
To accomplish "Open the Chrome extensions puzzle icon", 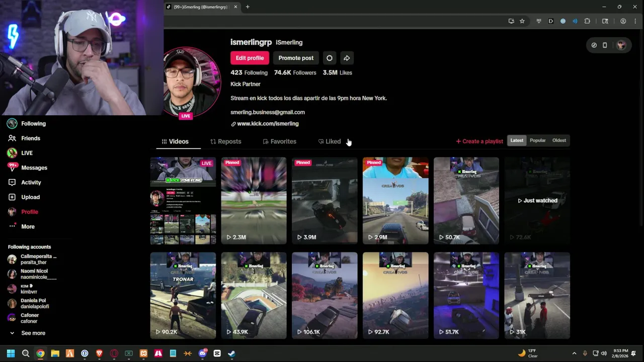I will point(587,21).
